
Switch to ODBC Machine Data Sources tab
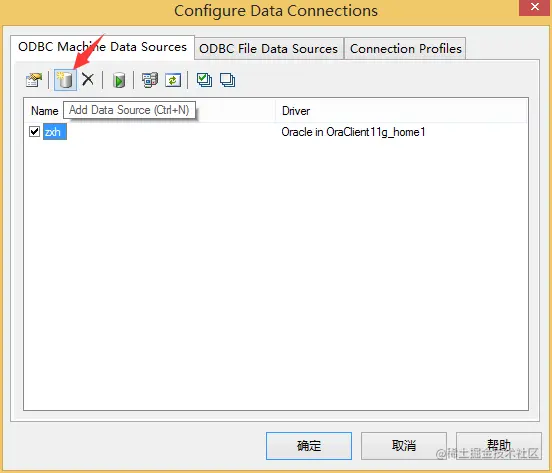[x=102, y=47]
